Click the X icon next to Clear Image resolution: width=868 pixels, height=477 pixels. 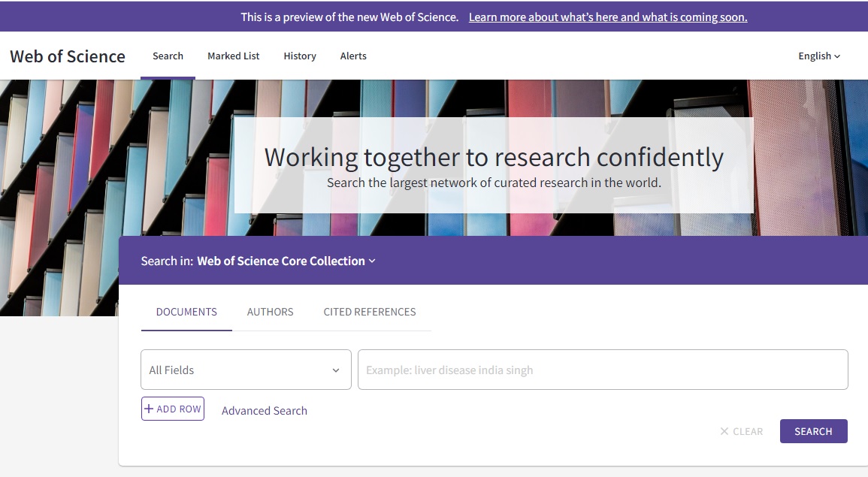[723, 430]
